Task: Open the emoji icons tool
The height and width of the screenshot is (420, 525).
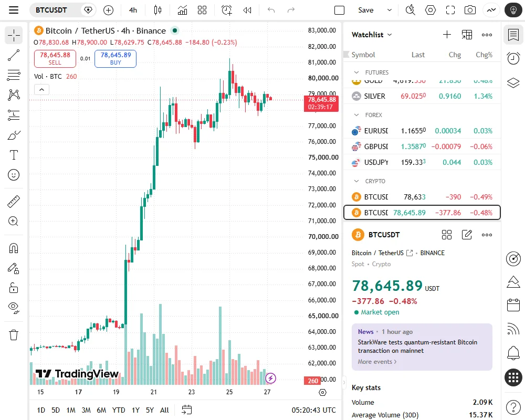Action: coord(14,175)
